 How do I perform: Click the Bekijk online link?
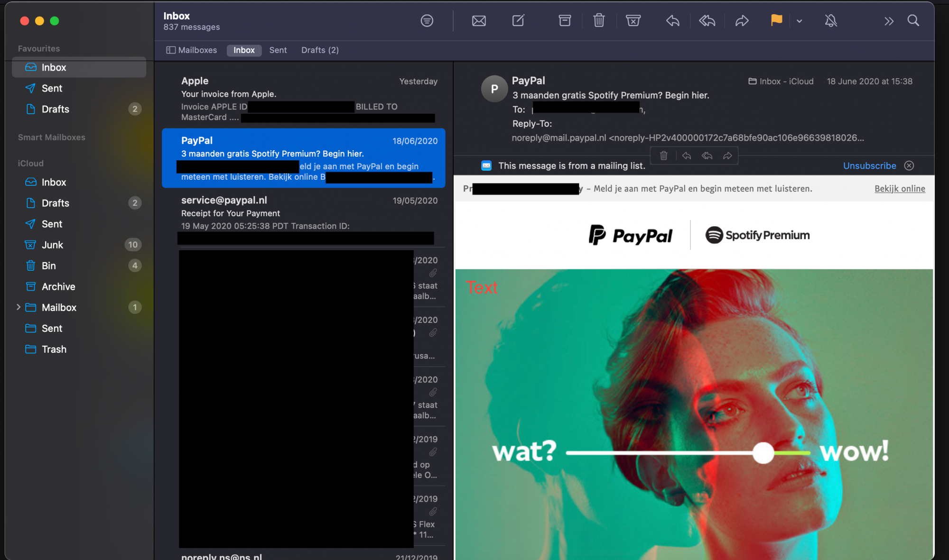click(x=900, y=189)
